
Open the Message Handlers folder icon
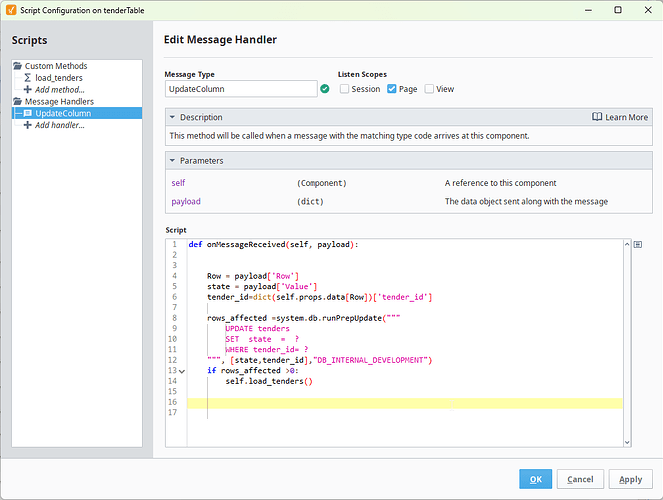pyautogui.click(x=17, y=101)
